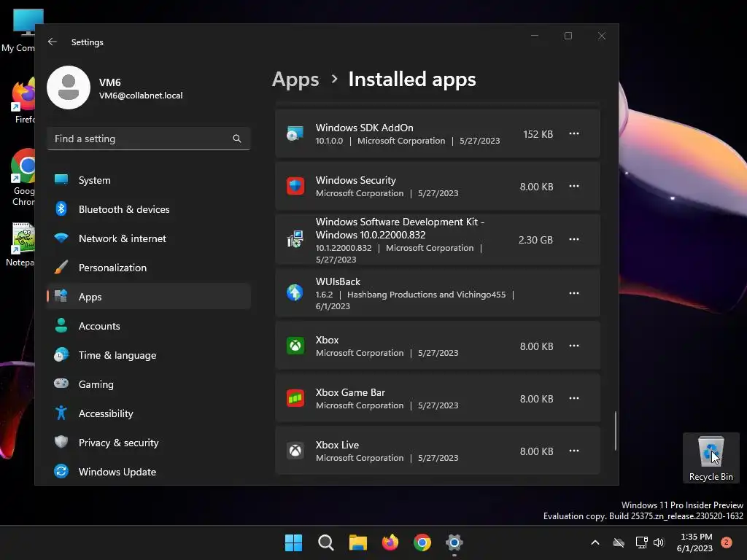Launch Firefox from the taskbar
This screenshot has width=747, height=560.
[x=390, y=542]
